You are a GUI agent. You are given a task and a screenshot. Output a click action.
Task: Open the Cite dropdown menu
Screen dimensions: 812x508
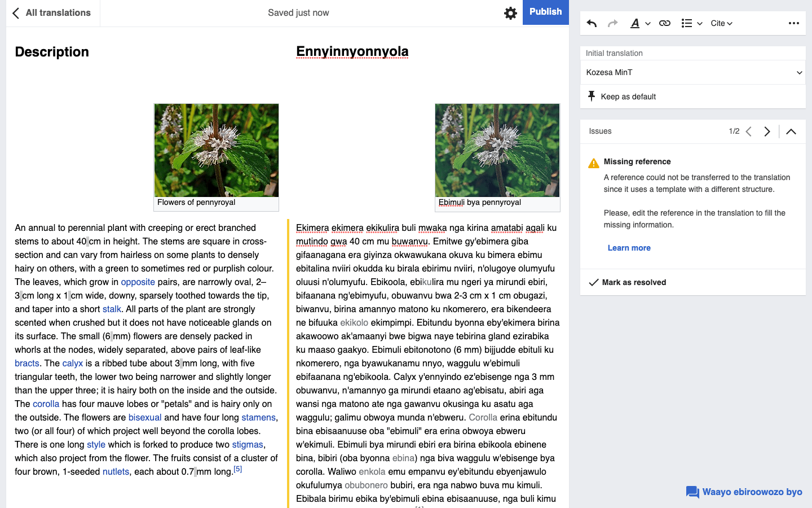click(721, 23)
